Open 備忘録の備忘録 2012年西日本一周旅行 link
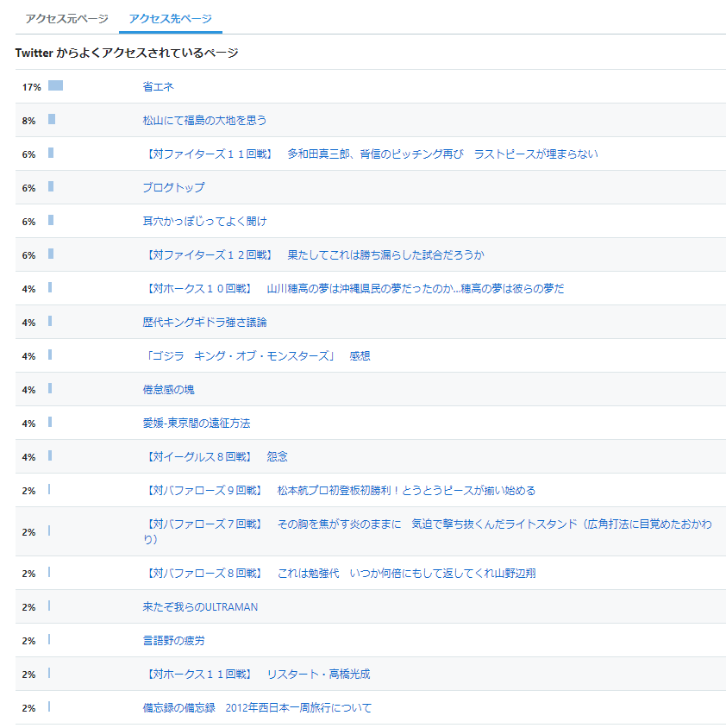 [x=257, y=708]
